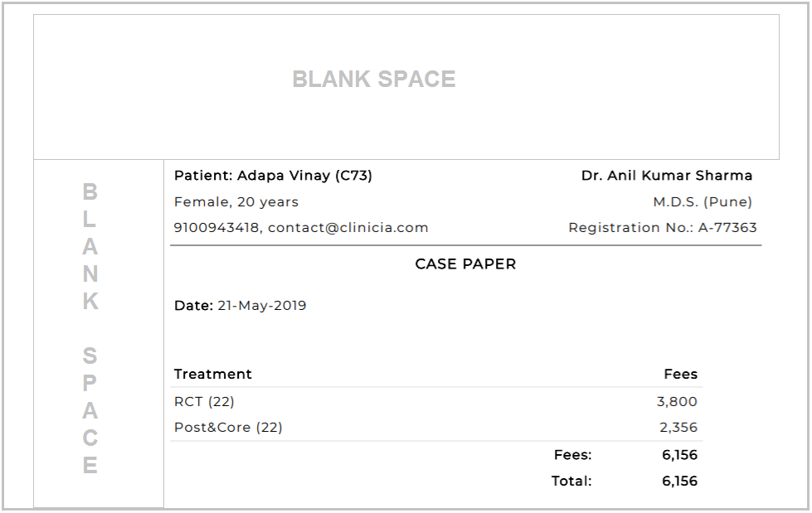Click the Female, 20 years text
This screenshot has width=812, height=513.
236,202
